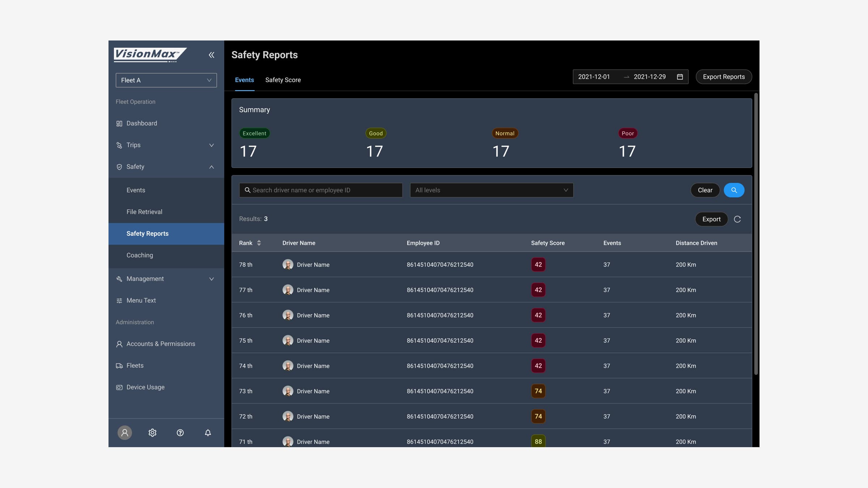This screenshot has height=488, width=868.
Task: Select the Trips icon in sidebar
Action: pyautogui.click(x=119, y=145)
